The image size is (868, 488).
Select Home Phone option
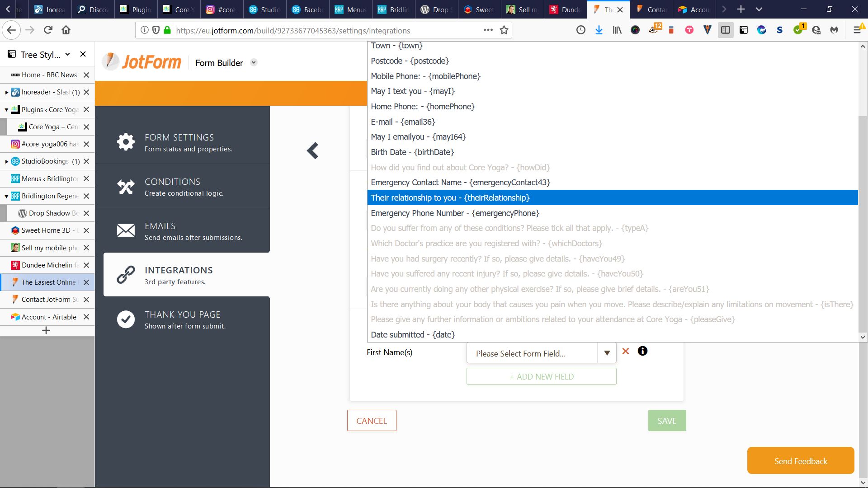pos(613,106)
